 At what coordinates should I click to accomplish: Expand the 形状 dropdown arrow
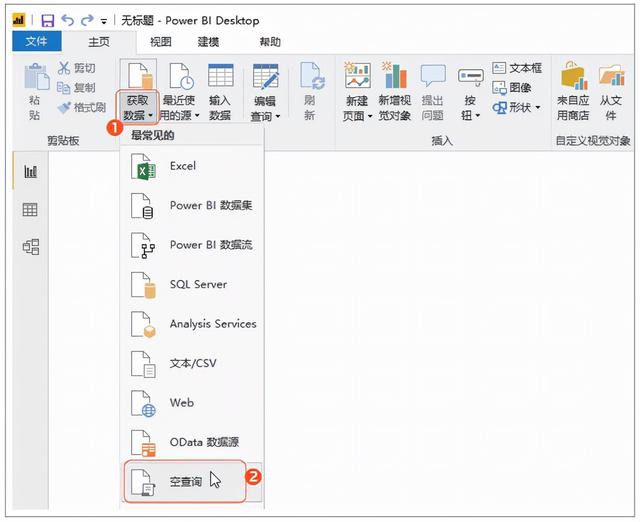click(538, 108)
